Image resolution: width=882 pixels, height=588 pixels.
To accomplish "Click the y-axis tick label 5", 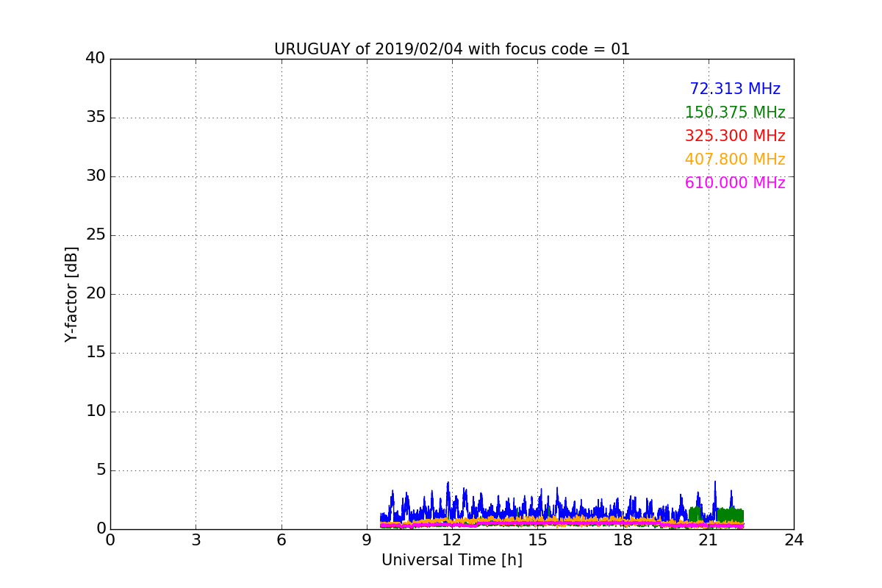I will pyautogui.click(x=101, y=470).
